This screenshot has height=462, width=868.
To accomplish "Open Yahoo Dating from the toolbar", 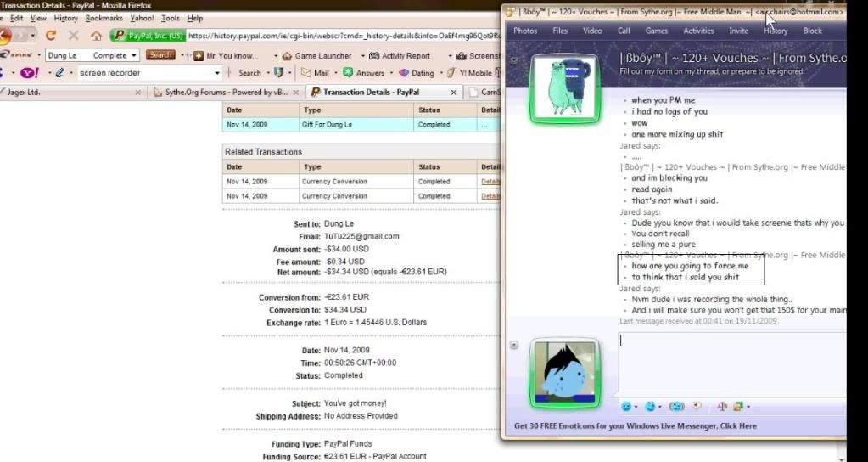I will pos(417,72).
